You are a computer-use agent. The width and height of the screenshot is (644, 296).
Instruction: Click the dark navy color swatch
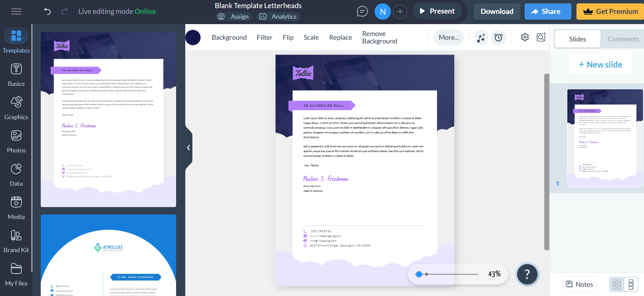coord(193,37)
